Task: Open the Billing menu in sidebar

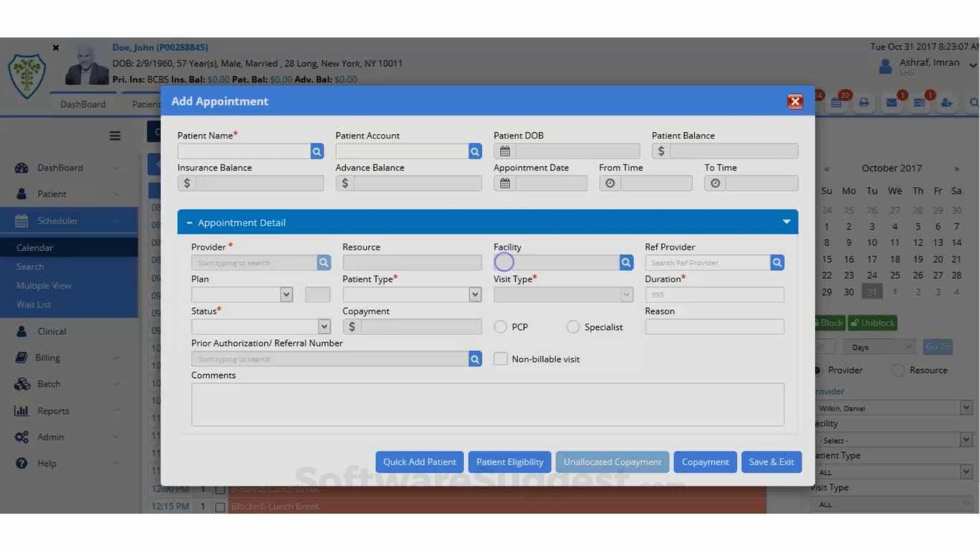Action: point(48,358)
